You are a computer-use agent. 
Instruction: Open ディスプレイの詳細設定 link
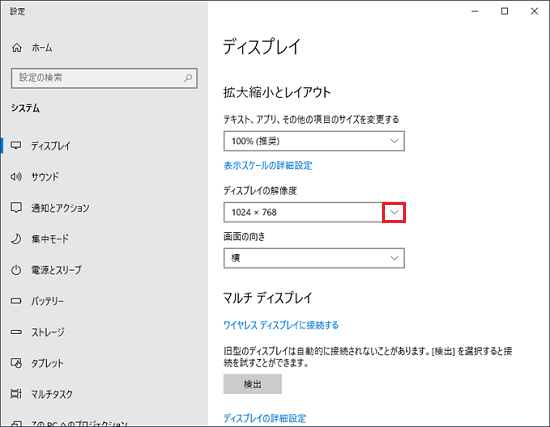(265, 418)
